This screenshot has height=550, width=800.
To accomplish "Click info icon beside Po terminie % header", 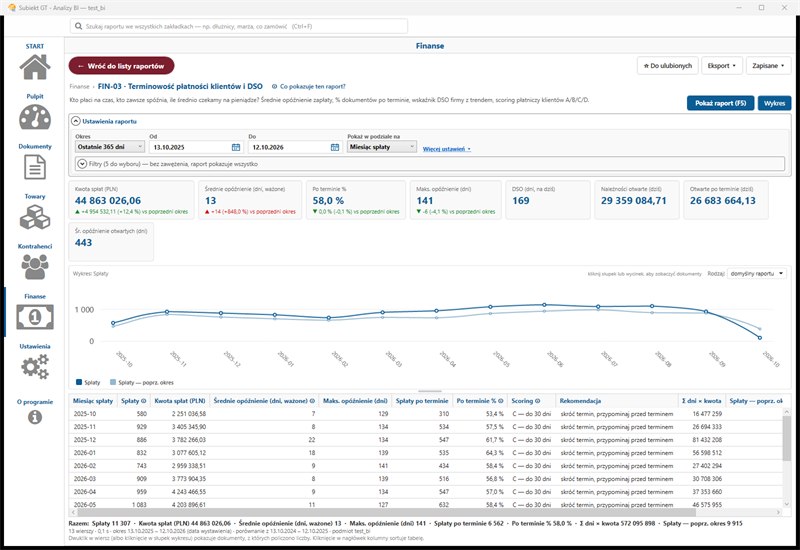I will pos(501,401).
